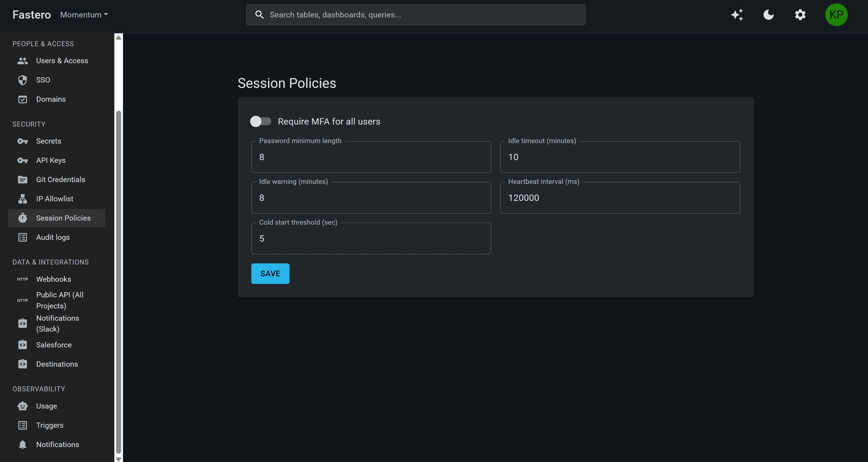Open the Destinations page

pyautogui.click(x=57, y=364)
